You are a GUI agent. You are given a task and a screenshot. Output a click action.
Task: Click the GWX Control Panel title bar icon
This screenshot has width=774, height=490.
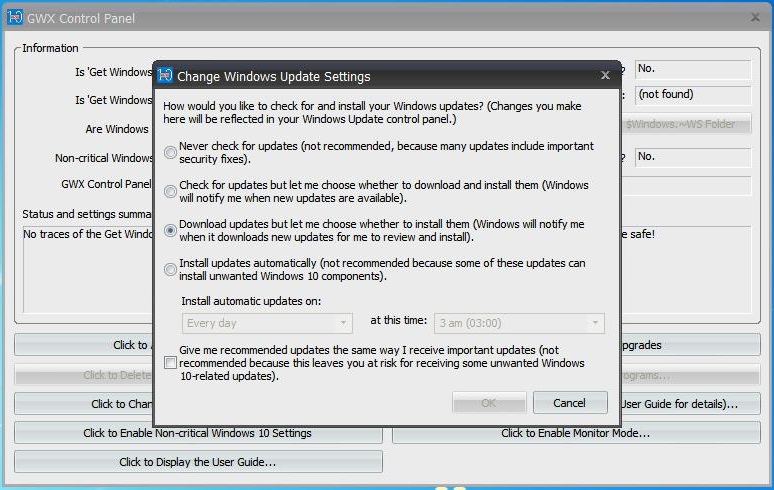[x=15, y=17]
